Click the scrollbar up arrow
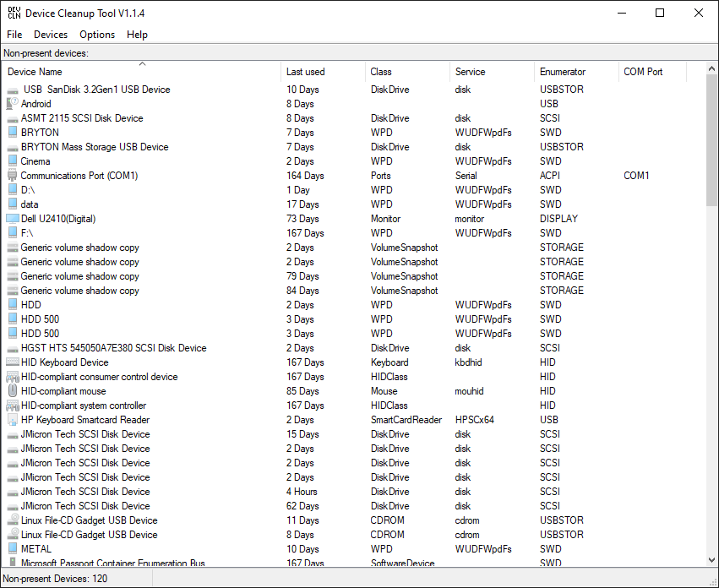 point(711,68)
